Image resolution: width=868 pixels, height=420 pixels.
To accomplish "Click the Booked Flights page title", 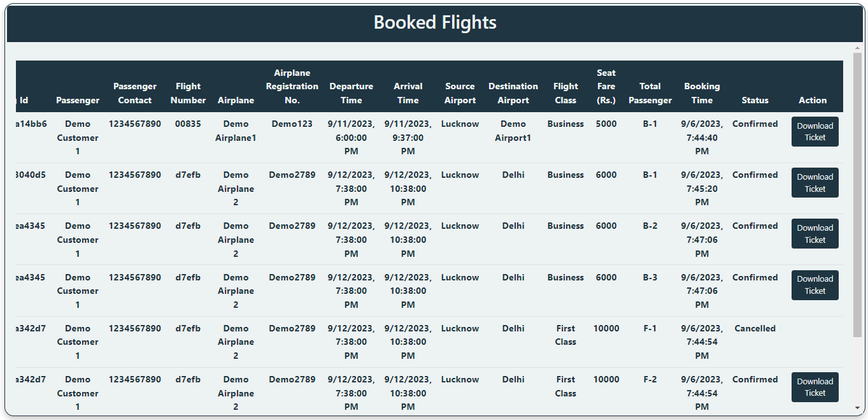I will pos(435,22).
